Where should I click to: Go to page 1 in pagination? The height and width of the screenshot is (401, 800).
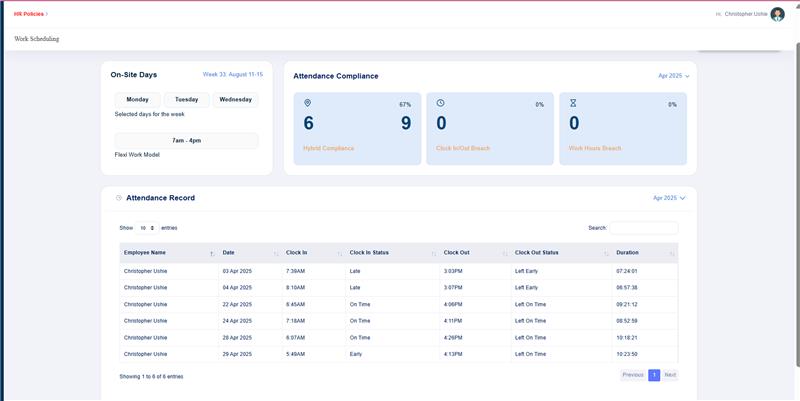tap(654, 375)
